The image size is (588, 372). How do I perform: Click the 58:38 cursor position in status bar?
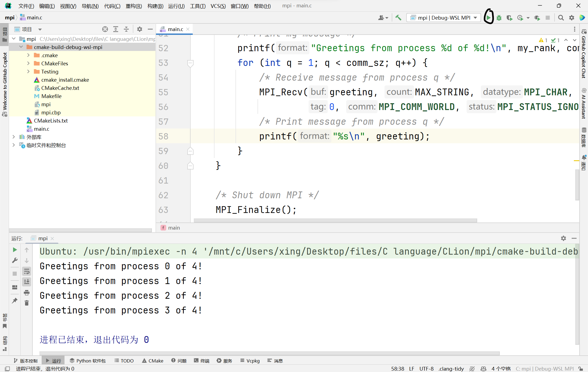[397, 369]
